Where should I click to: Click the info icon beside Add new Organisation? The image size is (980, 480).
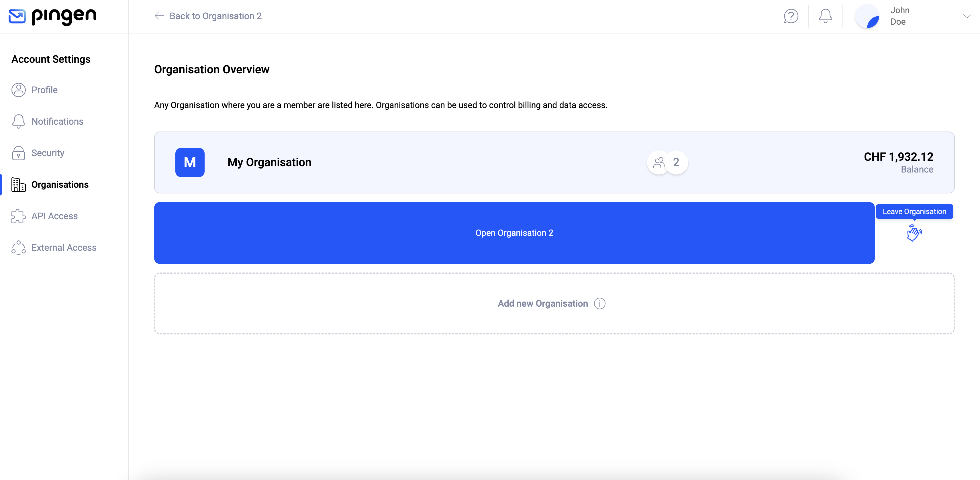coord(599,303)
